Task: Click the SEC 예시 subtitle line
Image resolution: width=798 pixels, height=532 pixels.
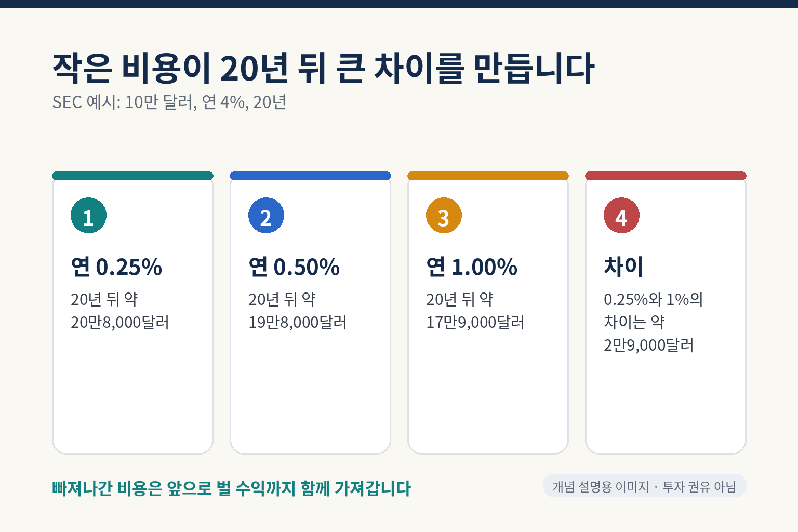Action: coord(169,102)
